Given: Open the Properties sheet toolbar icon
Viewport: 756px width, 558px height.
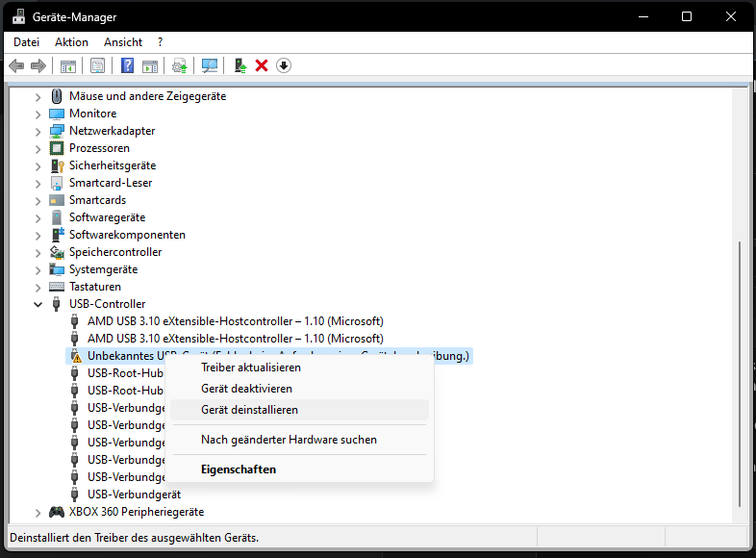Looking at the screenshot, I should pos(97,66).
